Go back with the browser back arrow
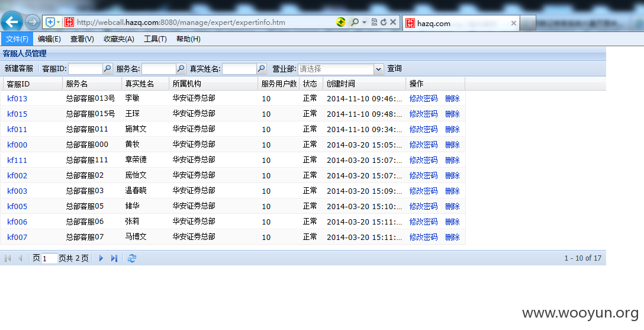The height and width of the screenshot is (330, 644). coord(12,22)
